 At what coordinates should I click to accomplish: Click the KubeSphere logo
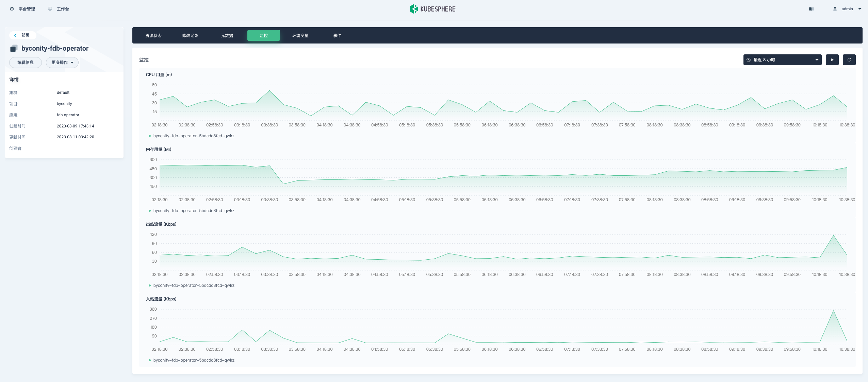click(432, 9)
